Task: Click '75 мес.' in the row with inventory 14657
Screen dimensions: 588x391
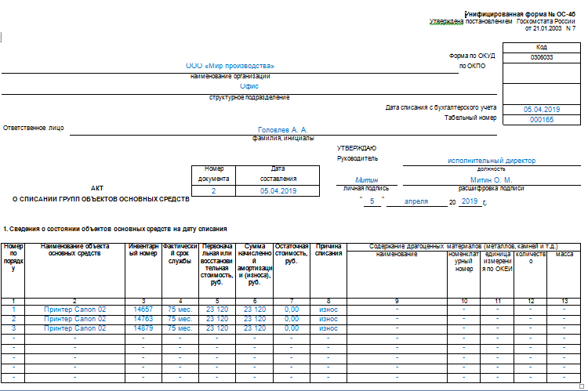Action: 180,310
